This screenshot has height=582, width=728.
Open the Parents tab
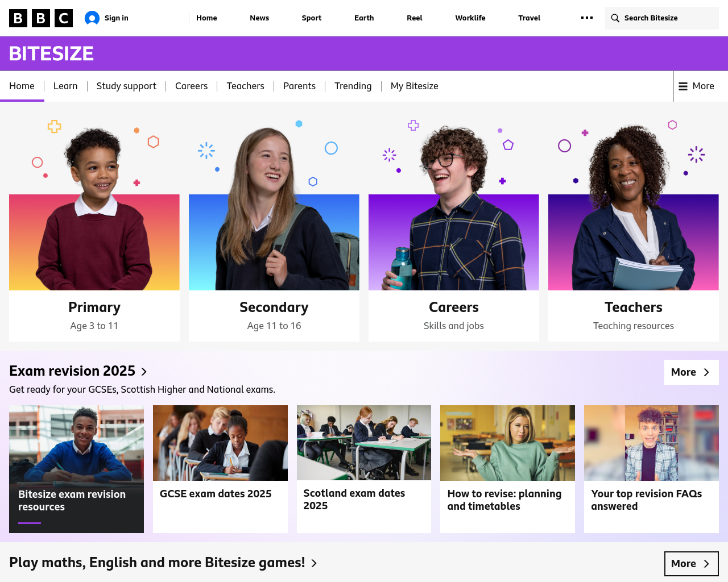coord(299,86)
